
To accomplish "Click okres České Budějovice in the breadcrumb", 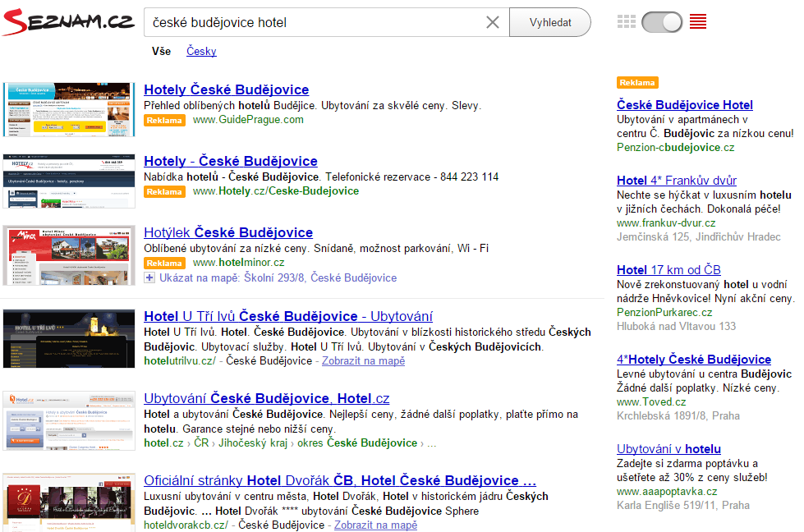I will tap(357, 443).
